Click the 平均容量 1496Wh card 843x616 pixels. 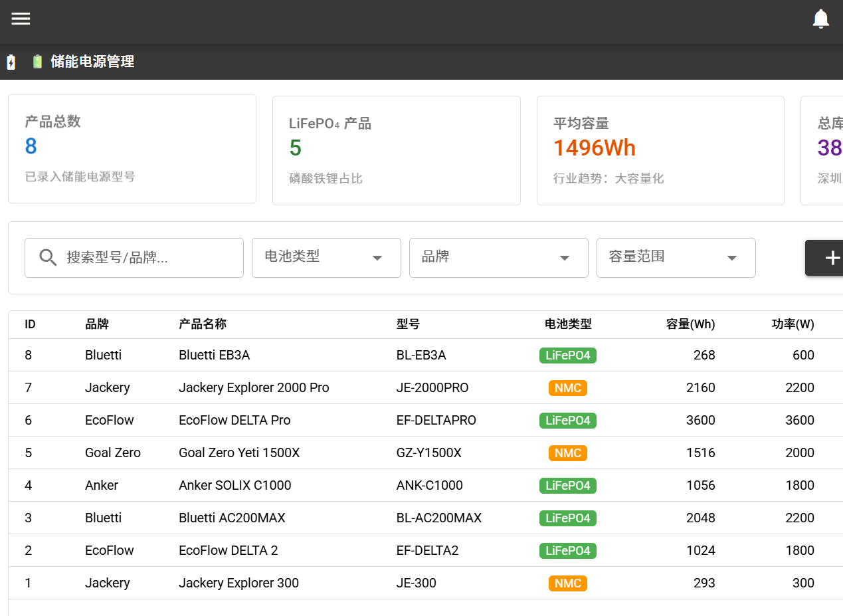coord(660,151)
